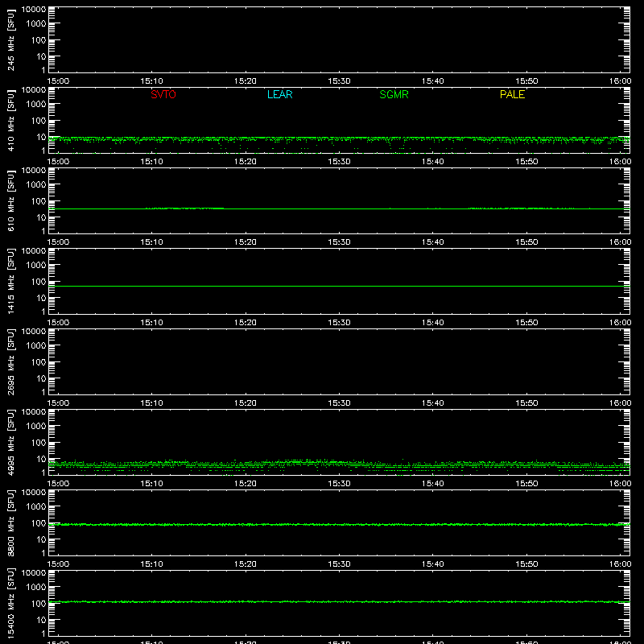Click the 15:50 label under the 410 MHz plot
Viewport: 644px width, 644px height.
pos(526,162)
